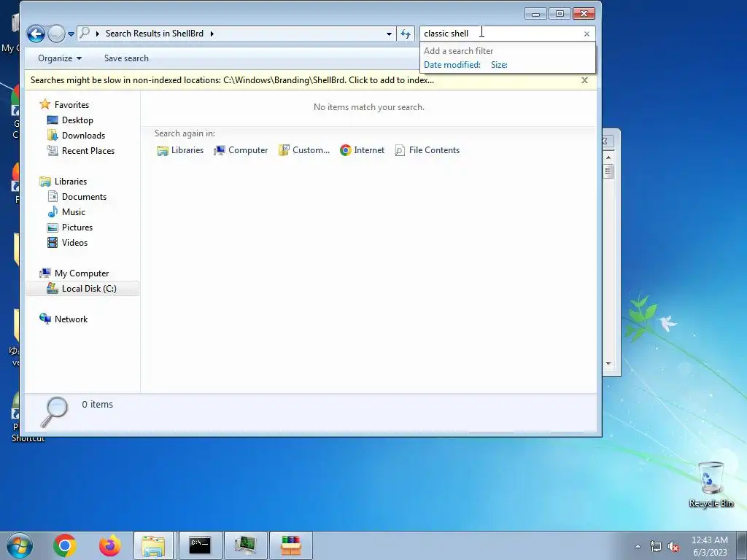Open Downloads under Favorites
The width and height of the screenshot is (747, 560).
click(83, 135)
